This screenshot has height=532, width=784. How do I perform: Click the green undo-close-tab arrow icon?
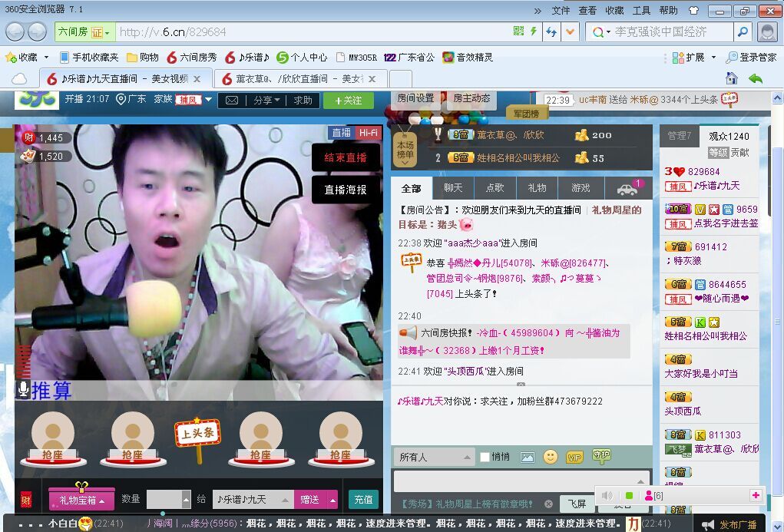click(756, 78)
